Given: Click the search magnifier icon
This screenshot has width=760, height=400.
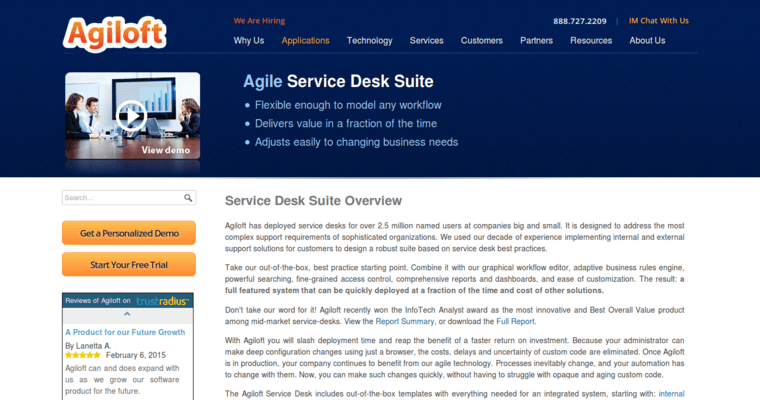Looking at the screenshot, I should tap(188, 198).
